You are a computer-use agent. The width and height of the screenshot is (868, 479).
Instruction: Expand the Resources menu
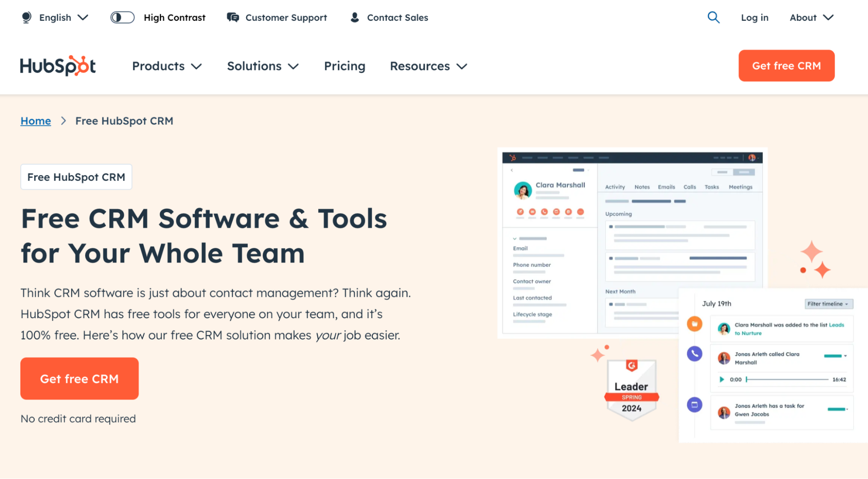pos(428,66)
